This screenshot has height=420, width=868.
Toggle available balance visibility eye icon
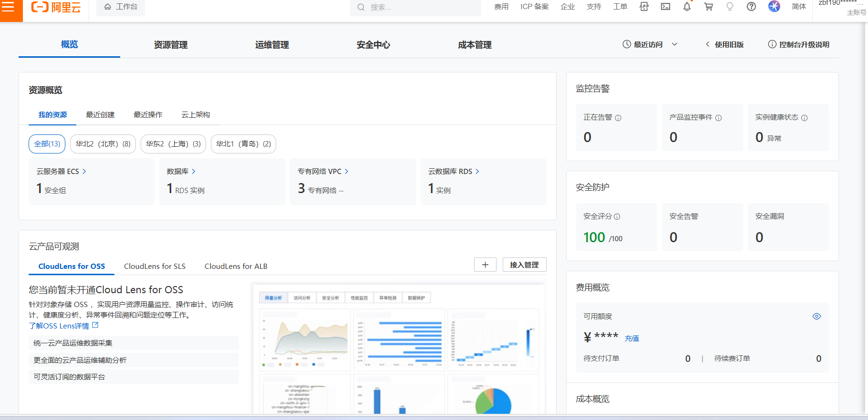[x=816, y=316]
